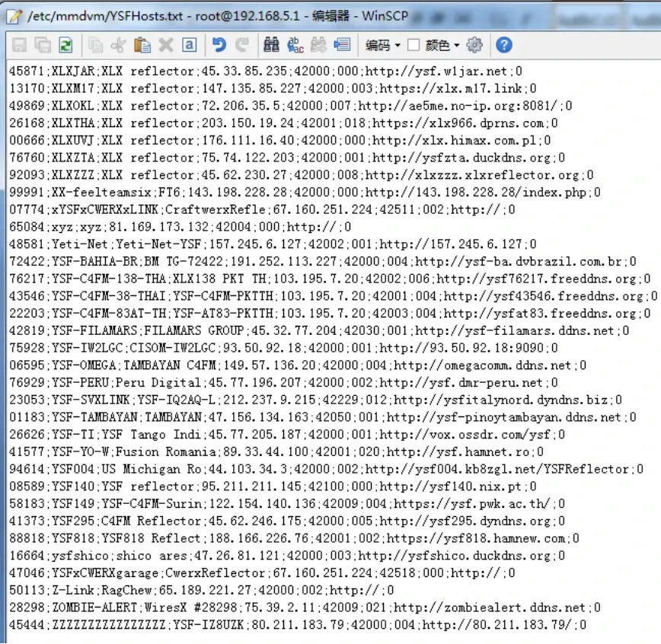This screenshot has height=644, width=661.
Task: Click the line 16664;ysfshico
Action: click(x=287, y=555)
